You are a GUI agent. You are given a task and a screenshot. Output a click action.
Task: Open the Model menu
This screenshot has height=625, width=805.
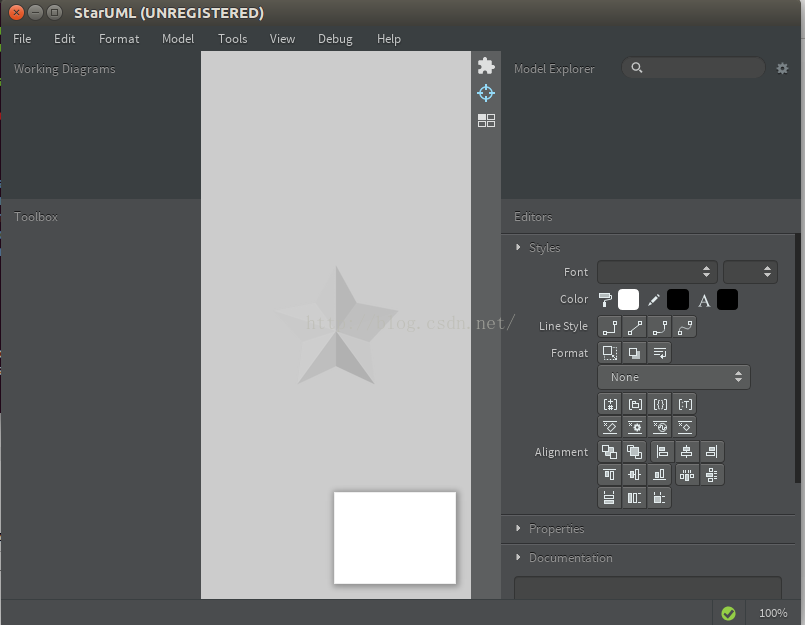click(x=178, y=39)
